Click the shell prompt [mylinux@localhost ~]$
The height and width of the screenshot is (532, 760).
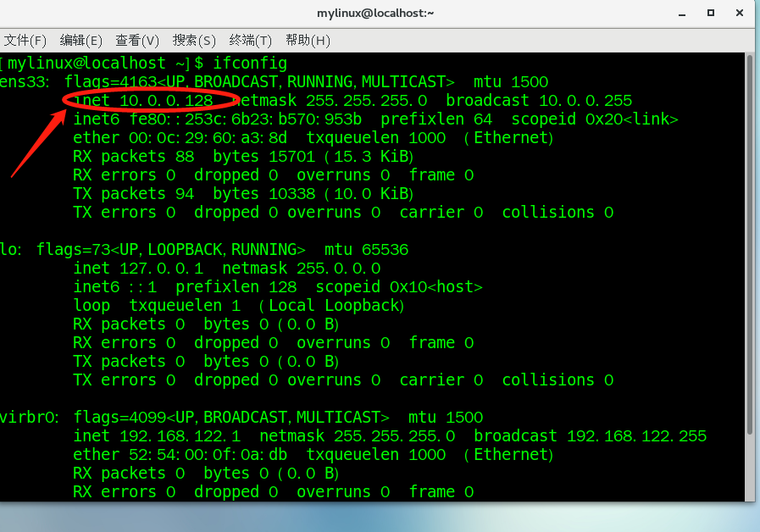click(102, 64)
